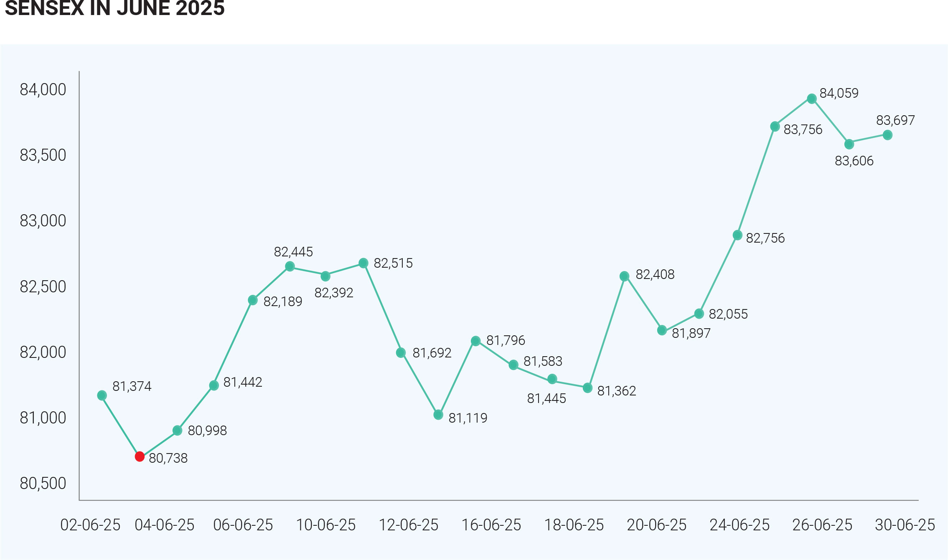Click the "SENSEX IN JUNE 2025" chart title
Screen dimensions: 948x560
point(115,8)
